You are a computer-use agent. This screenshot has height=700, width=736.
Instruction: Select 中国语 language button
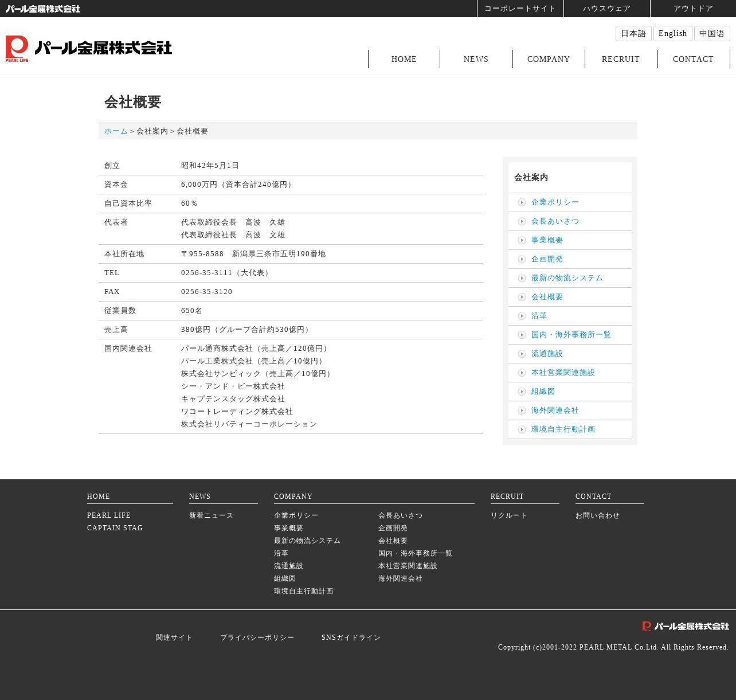pos(712,33)
